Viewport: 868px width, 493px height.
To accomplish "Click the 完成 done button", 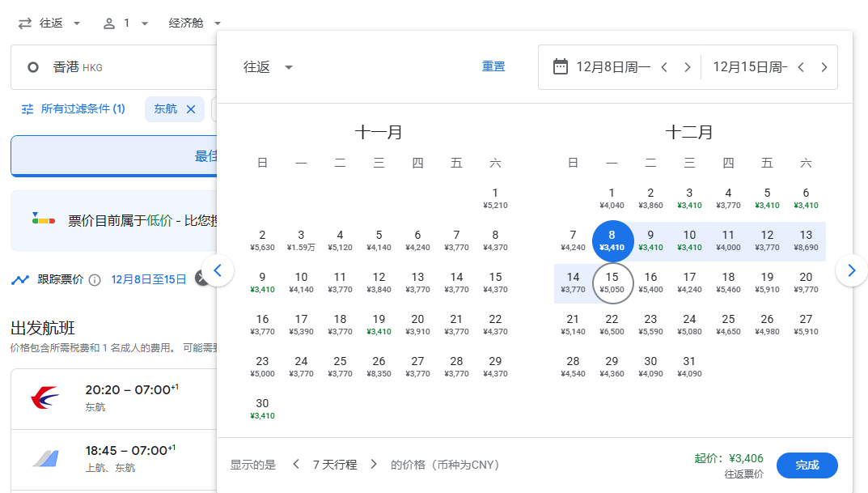I will tap(807, 465).
